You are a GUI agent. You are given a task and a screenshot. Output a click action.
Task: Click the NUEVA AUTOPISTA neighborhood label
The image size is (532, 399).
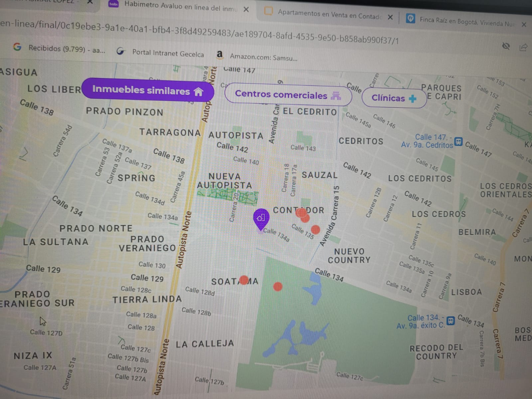[225, 181]
